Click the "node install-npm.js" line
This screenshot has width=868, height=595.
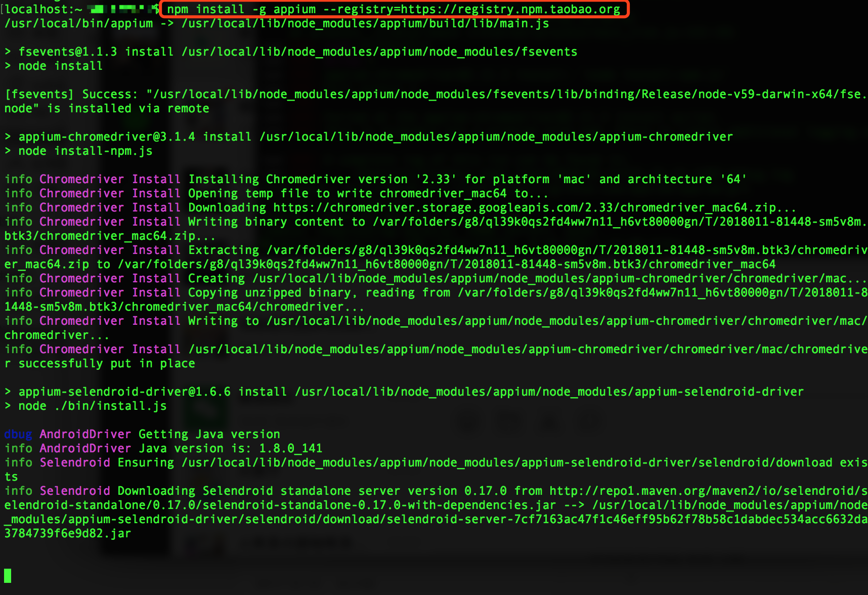[x=78, y=151]
